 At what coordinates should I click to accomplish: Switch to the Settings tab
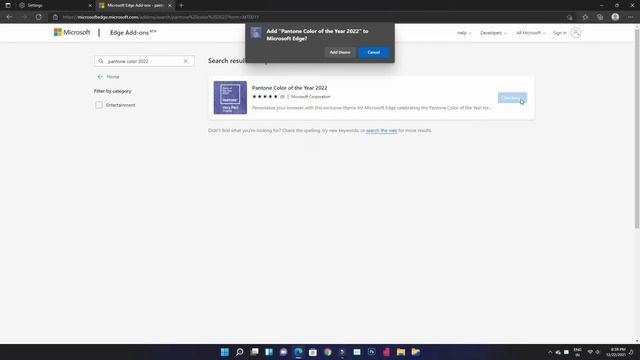(x=53, y=5)
